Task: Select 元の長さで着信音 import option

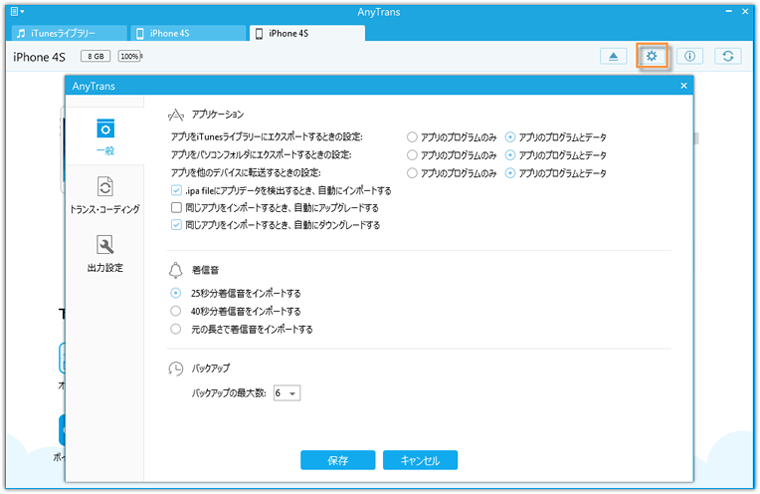Action: point(175,329)
